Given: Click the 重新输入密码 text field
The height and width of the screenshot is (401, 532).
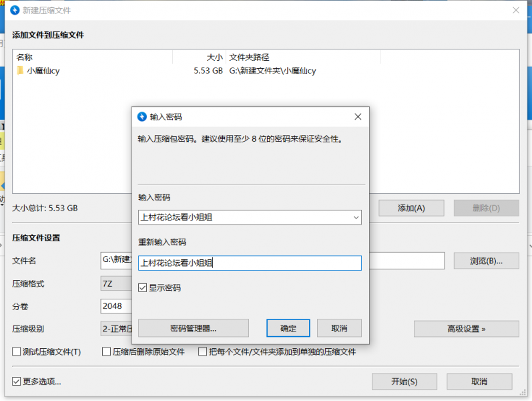Looking at the screenshot, I should (x=250, y=263).
